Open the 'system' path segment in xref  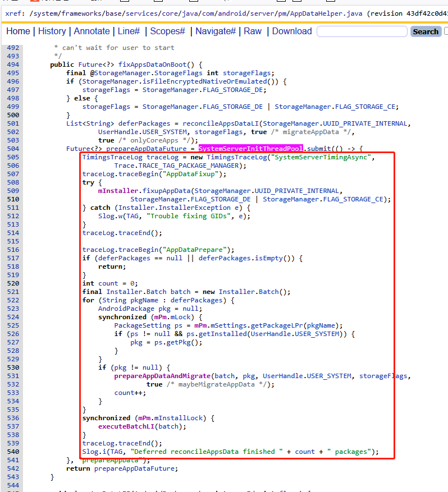click(x=44, y=13)
